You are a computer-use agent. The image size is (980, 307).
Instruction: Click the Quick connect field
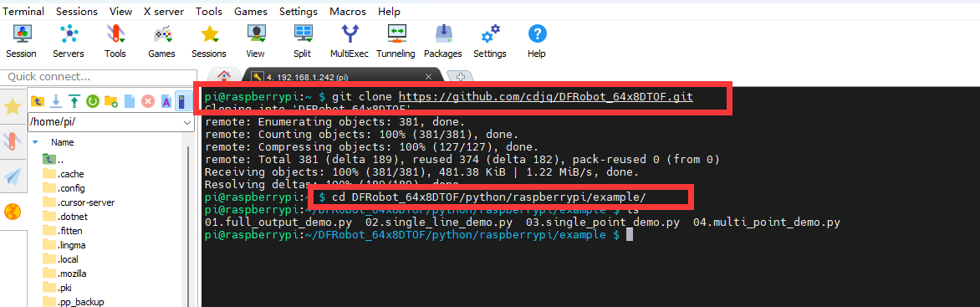click(98, 76)
